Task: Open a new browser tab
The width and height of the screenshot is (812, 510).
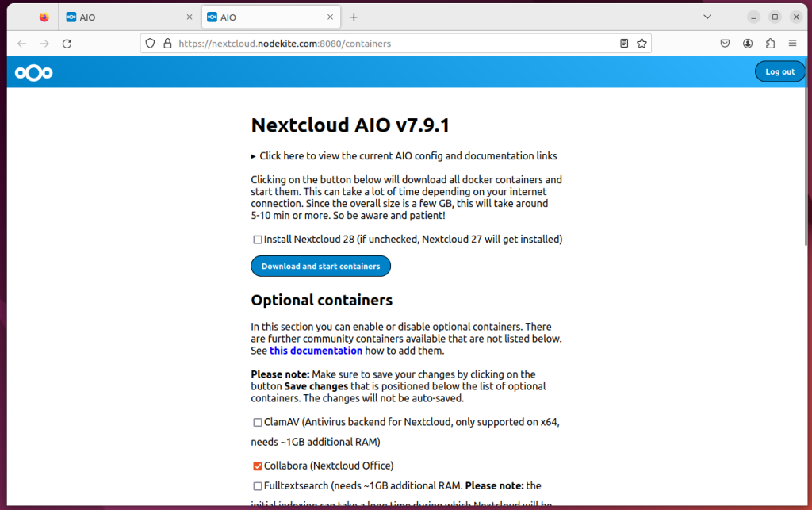Action: [x=354, y=17]
